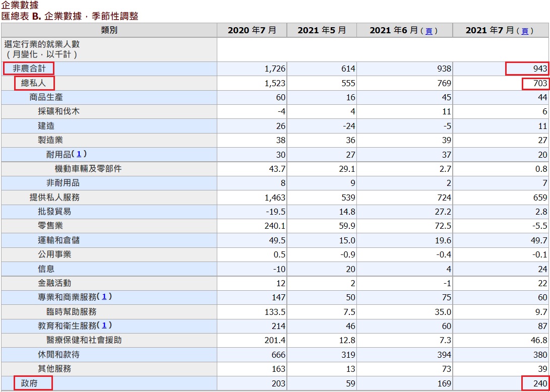Select the 批發貿易 row label

pos(54,212)
